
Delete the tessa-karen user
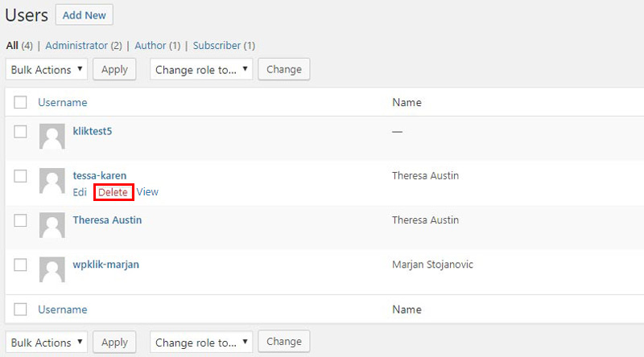tap(113, 192)
